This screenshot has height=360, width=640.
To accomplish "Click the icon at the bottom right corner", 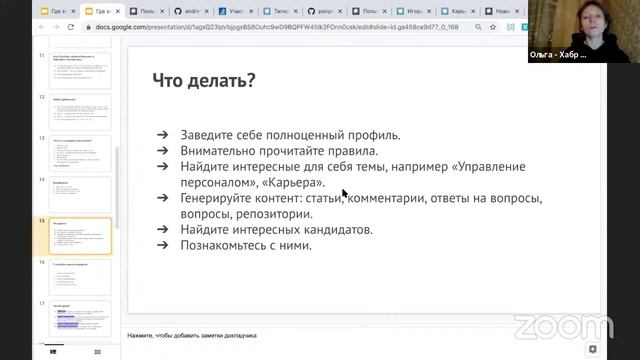I will (x=593, y=349).
